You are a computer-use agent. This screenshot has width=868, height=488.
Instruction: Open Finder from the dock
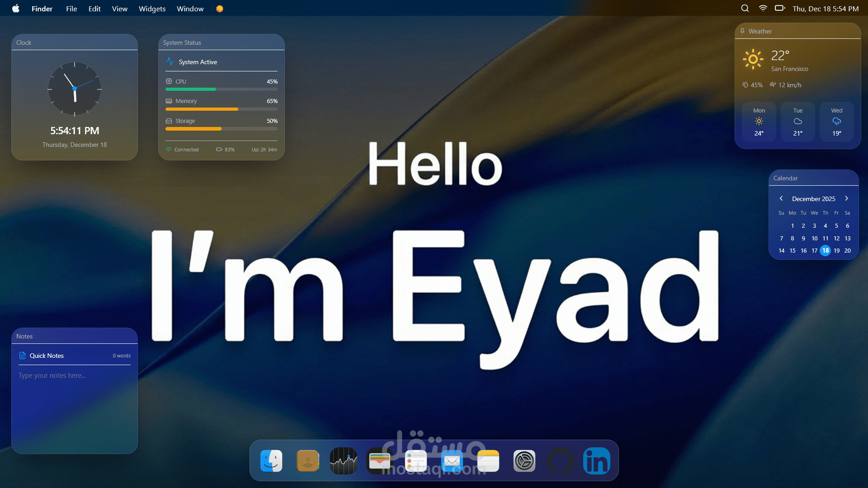click(x=271, y=461)
